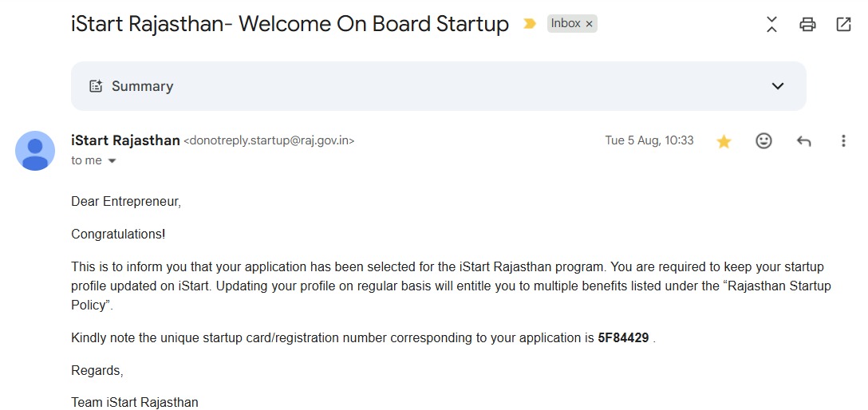Add an emoji reaction to the message
868x410 pixels.
[764, 141]
